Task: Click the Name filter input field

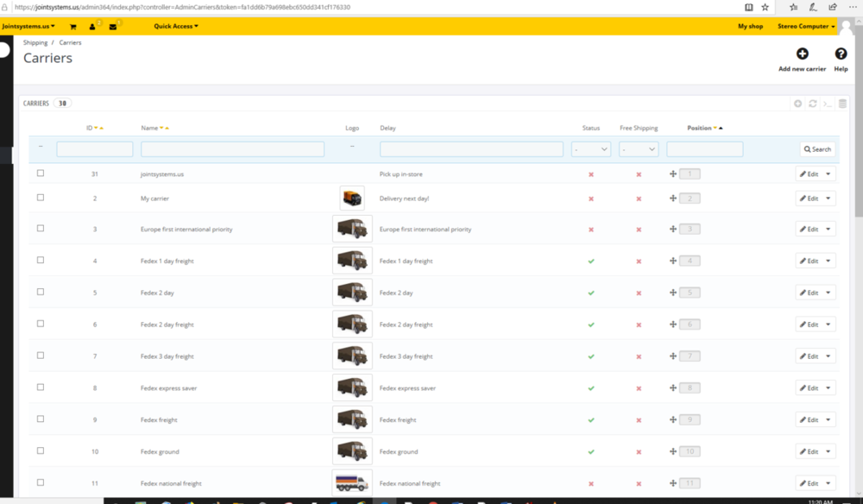Action: click(x=232, y=149)
